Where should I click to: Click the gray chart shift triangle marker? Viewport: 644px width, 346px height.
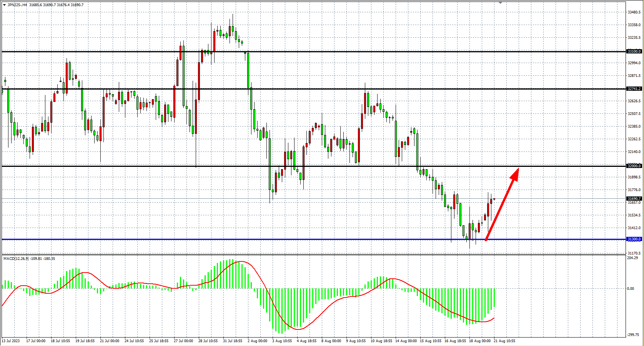click(x=500, y=3)
